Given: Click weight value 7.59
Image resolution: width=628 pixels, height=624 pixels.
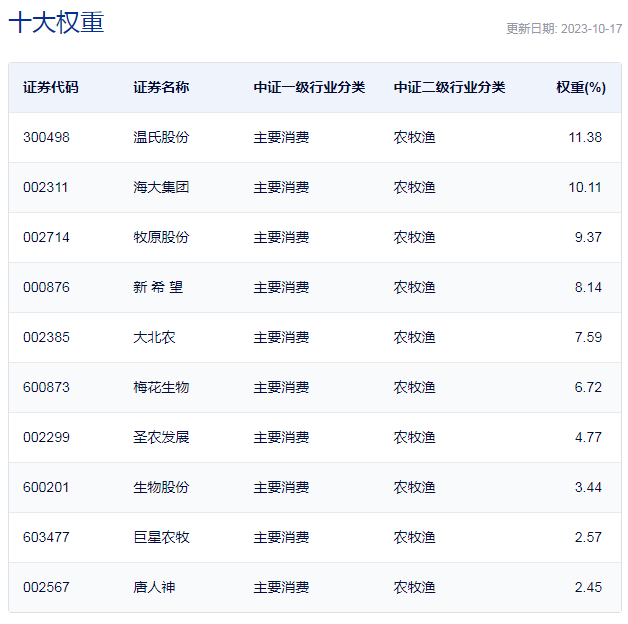Looking at the screenshot, I should [x=588, y=337].
